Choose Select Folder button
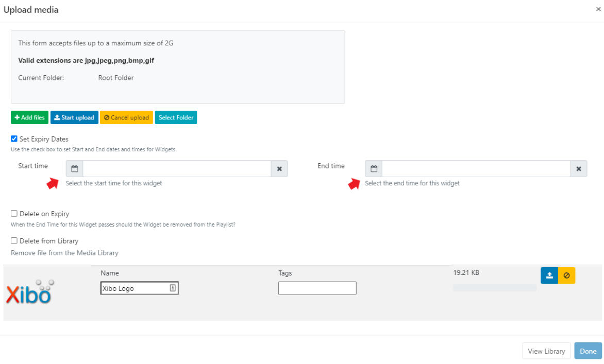 (x=176, y=118)
